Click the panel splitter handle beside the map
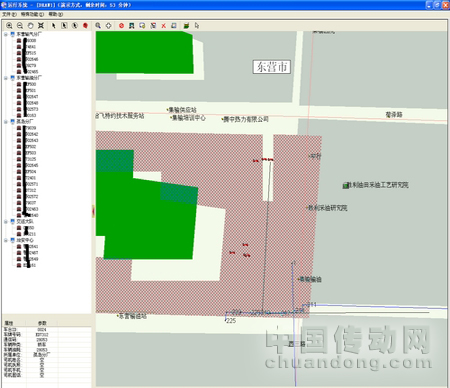Image resolution: width=450 pixels, height=388 pixels. (x=93, y=212)
